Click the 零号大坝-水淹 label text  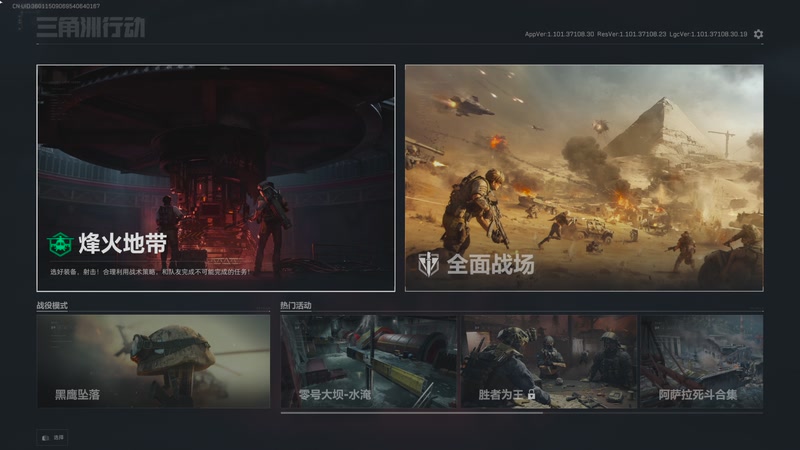pyautogui.click(x=335, y=394)
